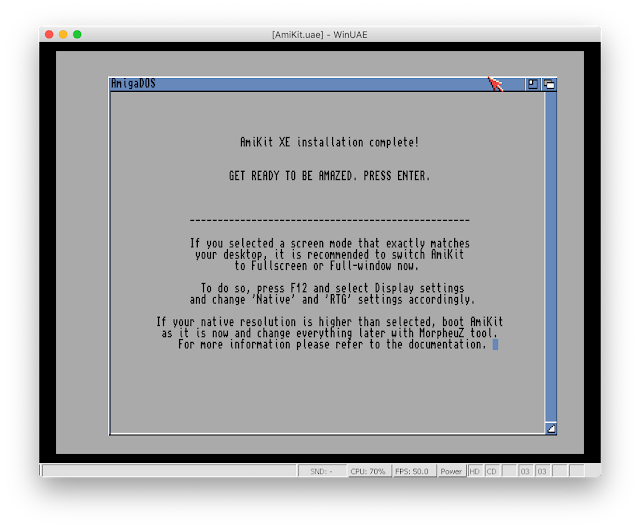Image resolution: width=640 pixels, height=529 pixels.
Task: Click the line mentioning 'Native' and 'RTG' settings
Action: tap(332, 300)
